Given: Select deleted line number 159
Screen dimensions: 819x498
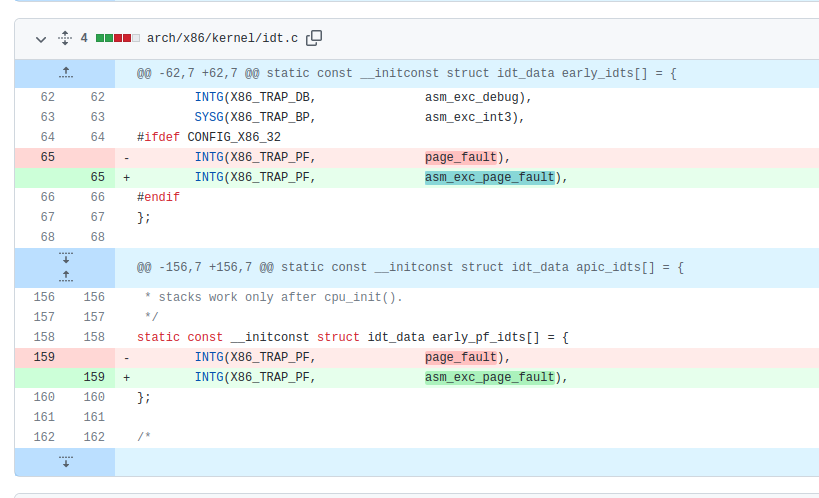Looking at the screenshot, I should [44, 357].
